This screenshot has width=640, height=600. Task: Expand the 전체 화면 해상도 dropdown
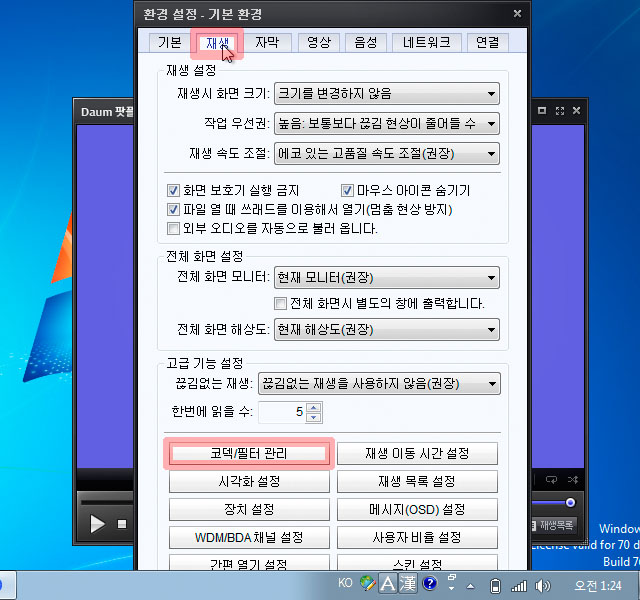coord(386,329)
